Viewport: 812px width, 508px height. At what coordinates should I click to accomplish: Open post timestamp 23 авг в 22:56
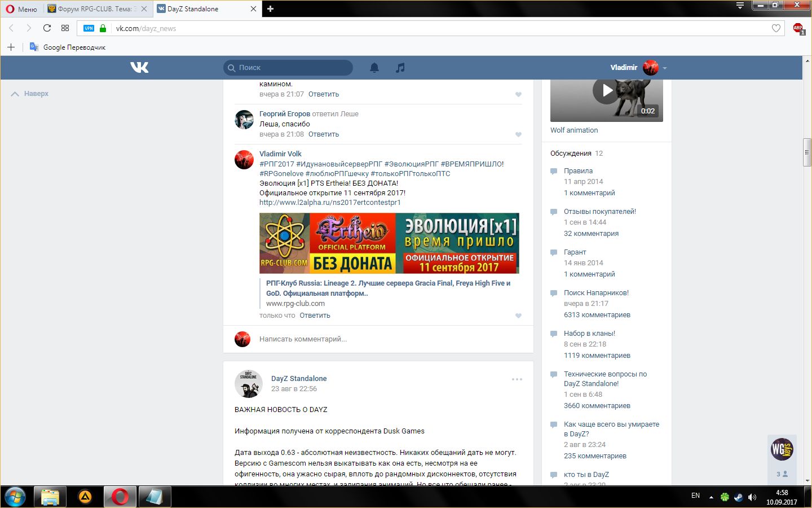point(294,389)
